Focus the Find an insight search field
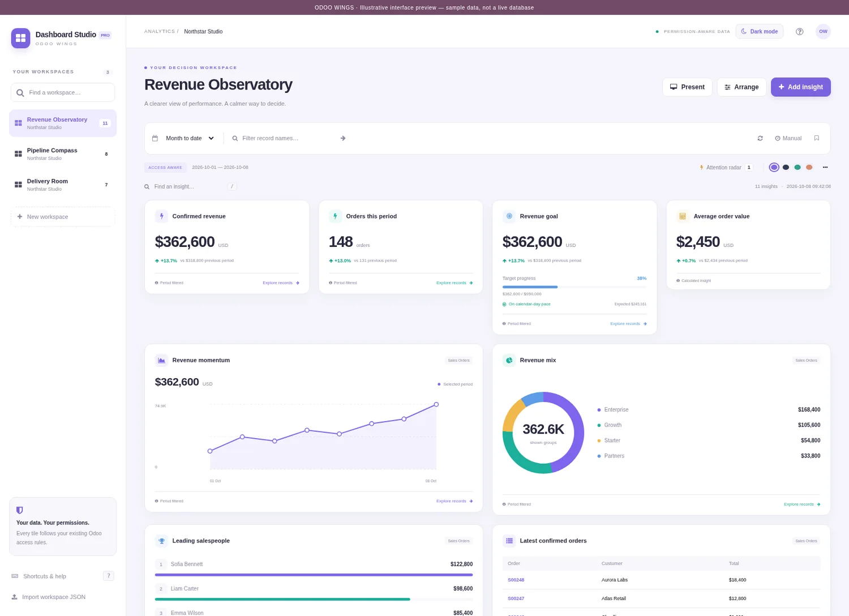The width and height of the screenshot is (849, 616). click(189, 186)
